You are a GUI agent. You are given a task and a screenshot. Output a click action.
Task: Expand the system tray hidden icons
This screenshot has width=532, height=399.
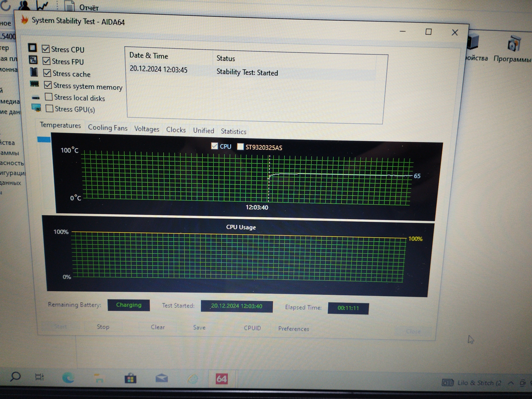(x=511, y=383)
